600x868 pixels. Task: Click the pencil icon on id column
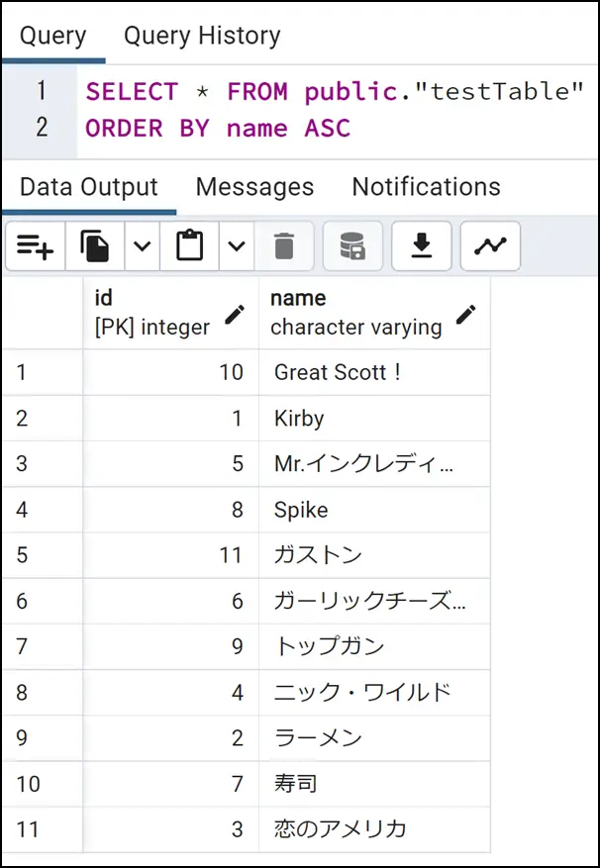tap(235, 315)
